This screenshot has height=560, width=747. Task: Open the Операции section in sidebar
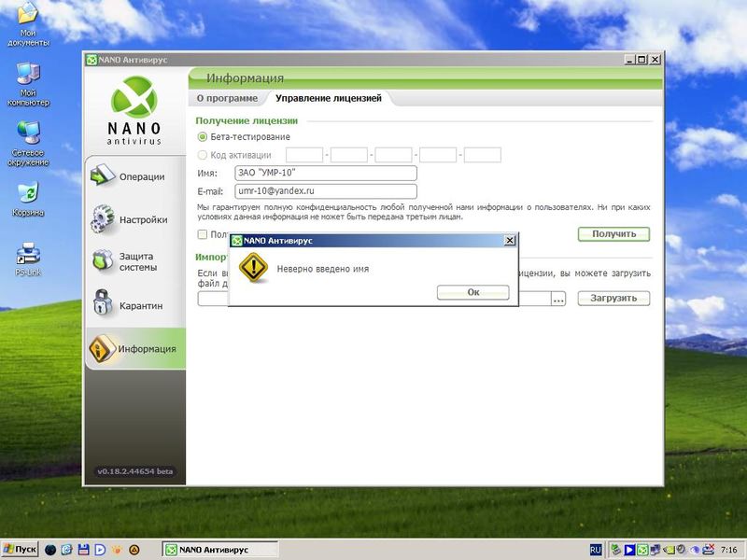click(x=134, y=176)
